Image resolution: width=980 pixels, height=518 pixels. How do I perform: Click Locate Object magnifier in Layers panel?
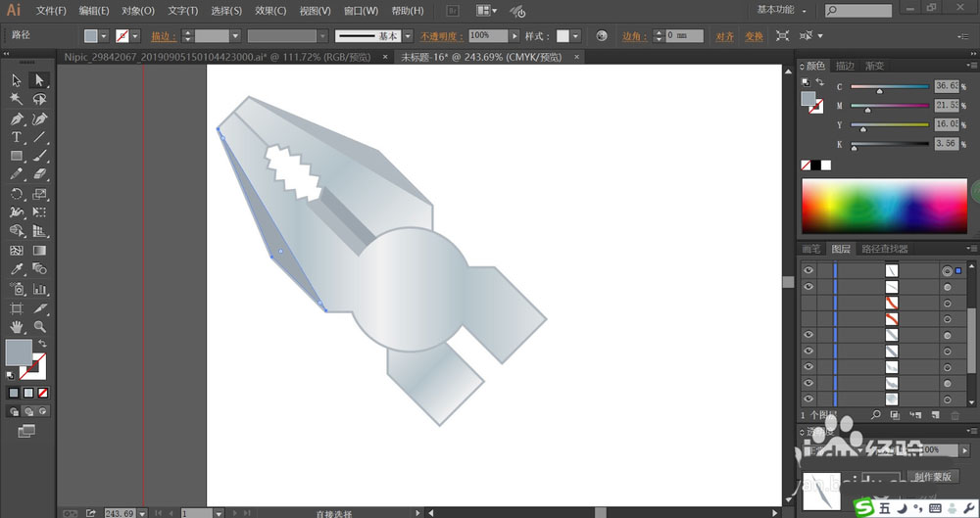(x=875, y=415)
